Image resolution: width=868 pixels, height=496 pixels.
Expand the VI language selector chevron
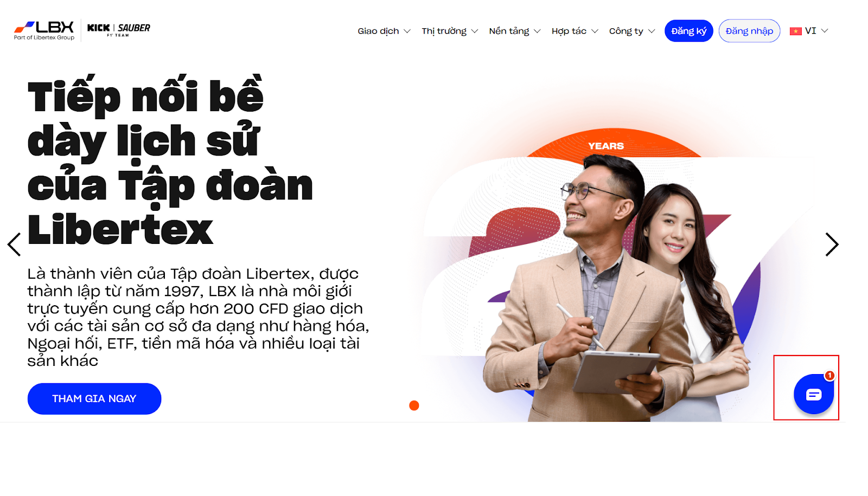tap(825, 31)
